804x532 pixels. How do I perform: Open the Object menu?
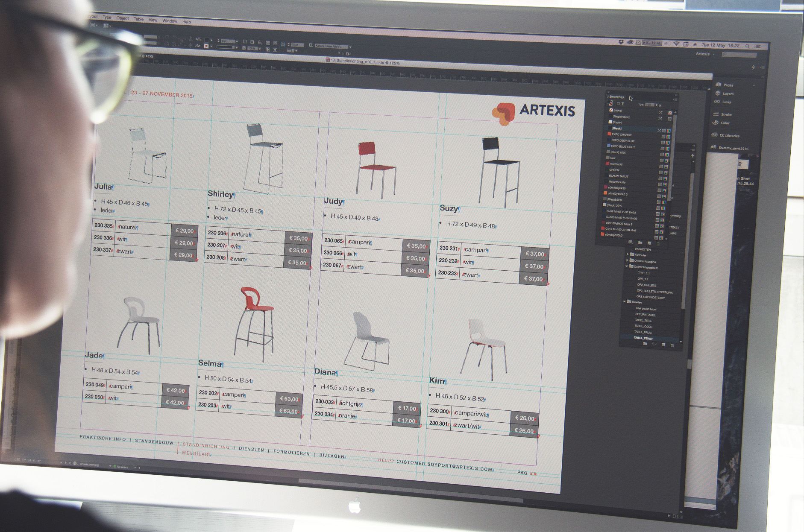[123, 18]
